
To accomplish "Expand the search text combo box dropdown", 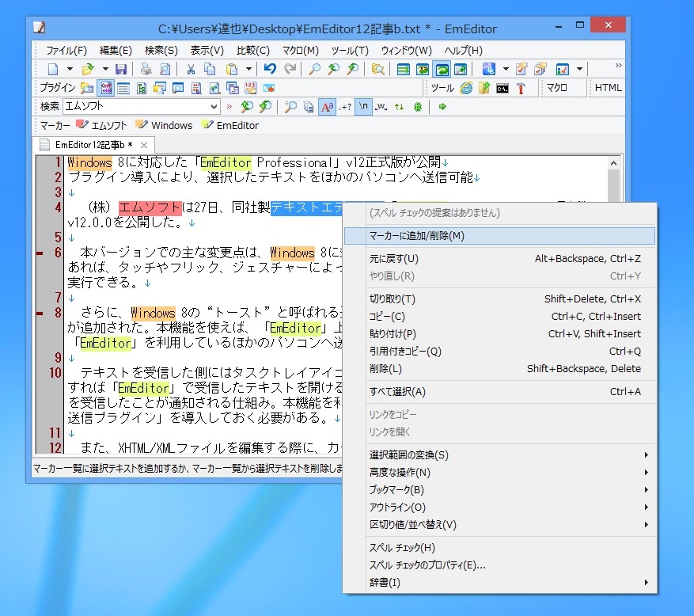I will [x=214, y=107].
